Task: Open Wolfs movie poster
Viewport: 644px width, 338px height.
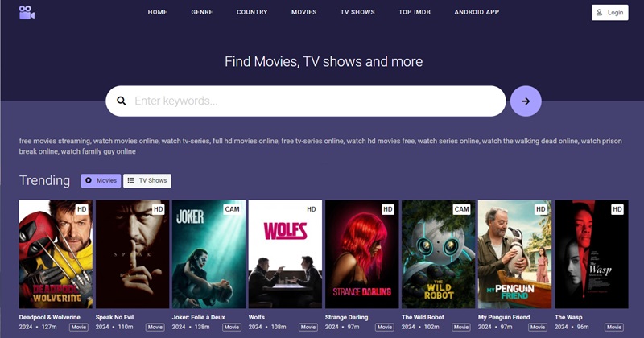Action: (285, 254)
